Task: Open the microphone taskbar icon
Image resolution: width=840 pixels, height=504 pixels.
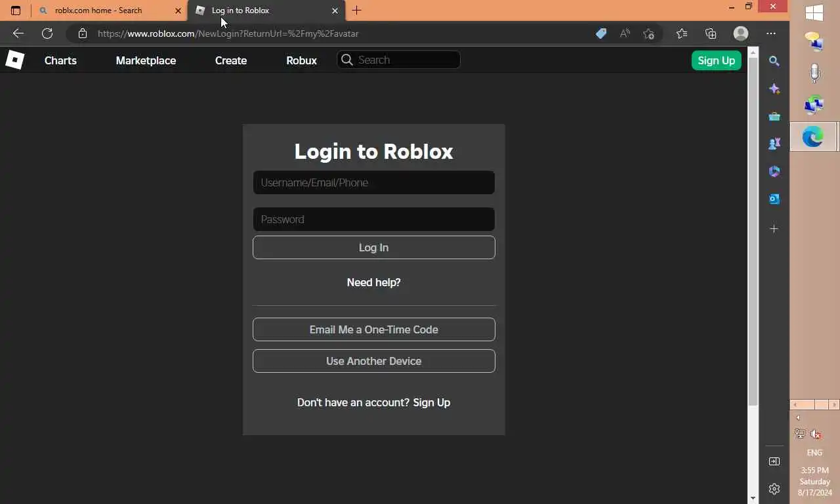Action: pyautogui.click(x=814, y=73)
